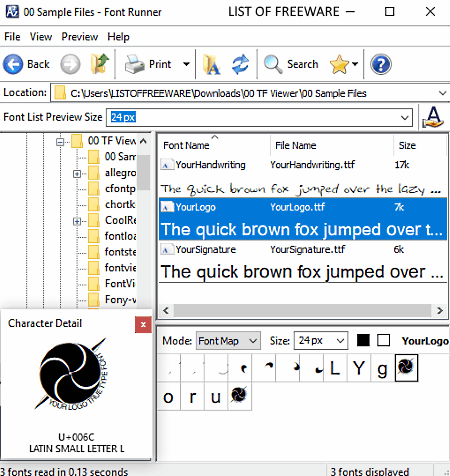Collapse the 00 TF Viewer tree node
This screenshot has width=450, height=476.
(x=60, y=142)
